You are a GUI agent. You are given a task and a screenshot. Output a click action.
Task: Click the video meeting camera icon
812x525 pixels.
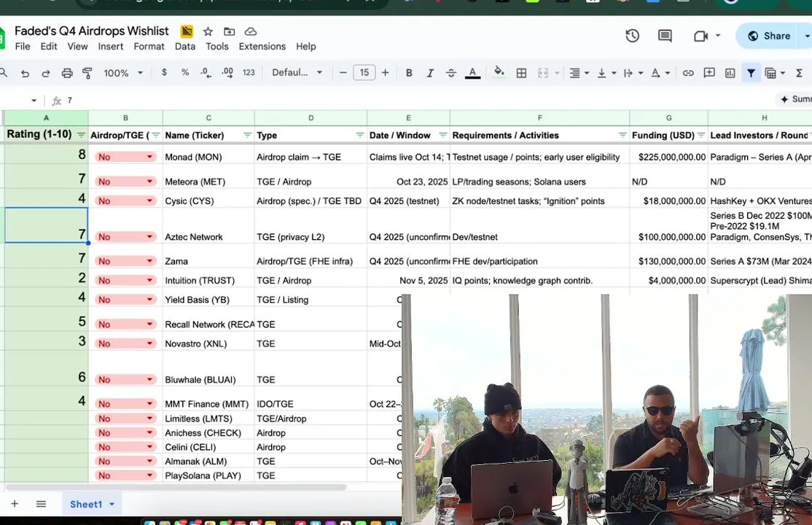coord(700,36)
